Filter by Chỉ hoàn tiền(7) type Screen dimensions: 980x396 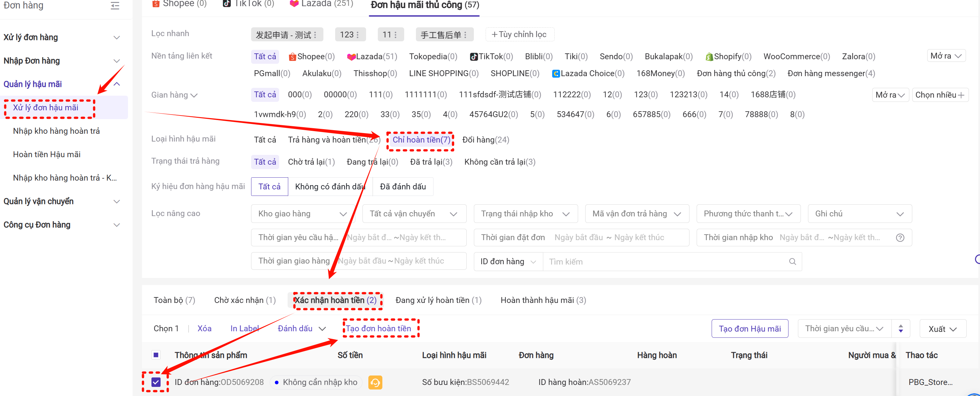coord(421,140)
